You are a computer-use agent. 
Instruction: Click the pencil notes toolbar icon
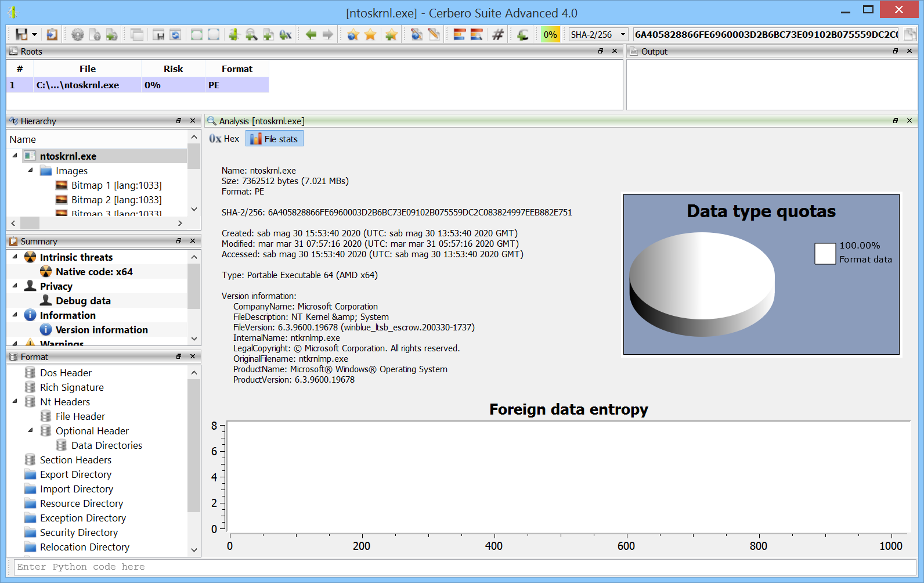[x=434, y=34]
